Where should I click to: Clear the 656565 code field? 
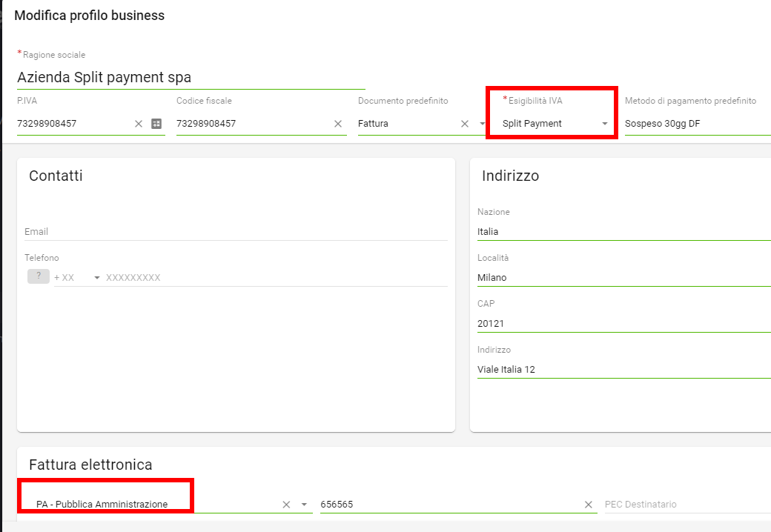click(588, 505)
